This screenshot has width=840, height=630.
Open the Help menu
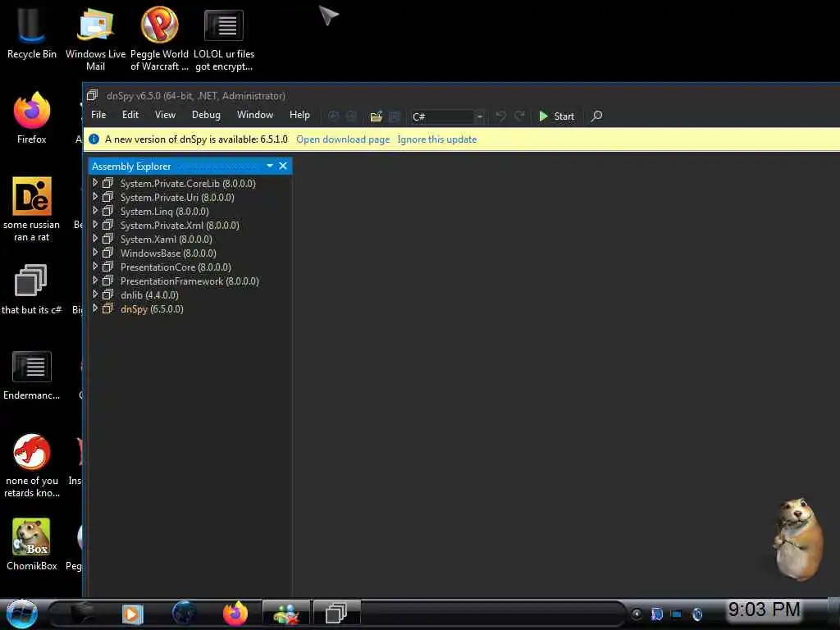click(x=299, y=115)
